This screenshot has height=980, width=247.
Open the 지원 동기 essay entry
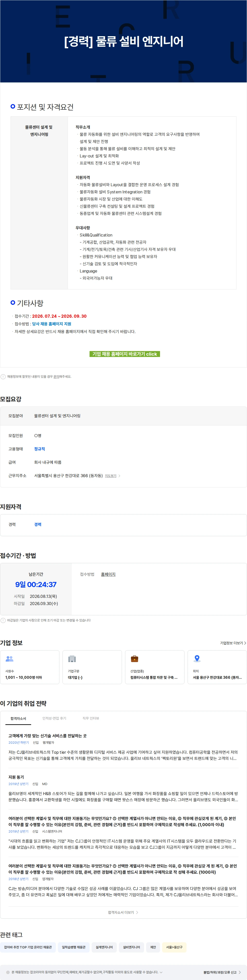click(x=16, y=777)
